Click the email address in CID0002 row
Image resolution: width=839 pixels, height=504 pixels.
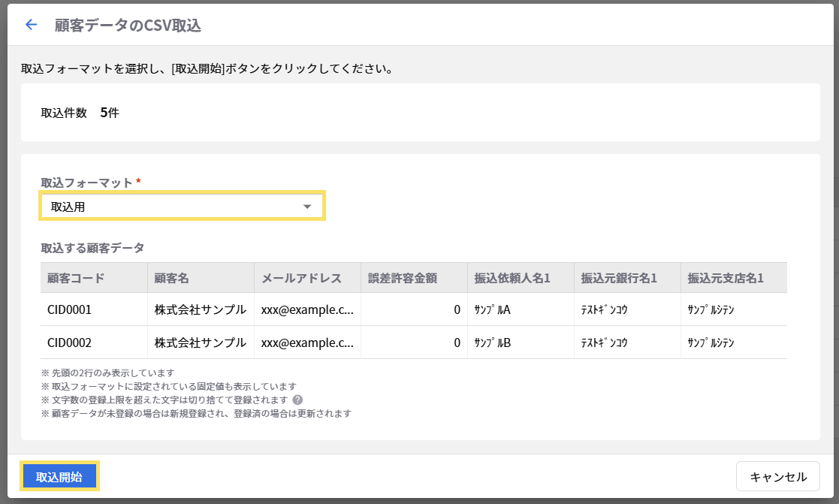pos(307,343)
